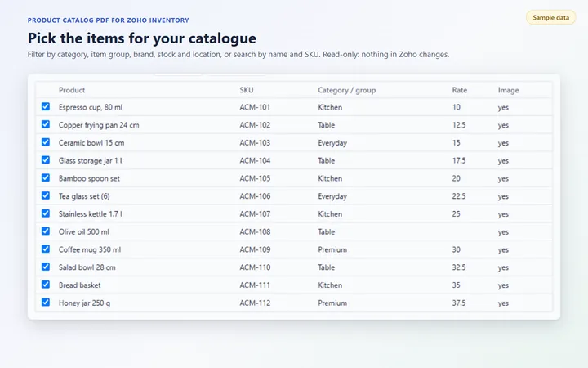Click the rate value 32.5
The height and width of the screenshot is (368, 588).
(459, 267)
